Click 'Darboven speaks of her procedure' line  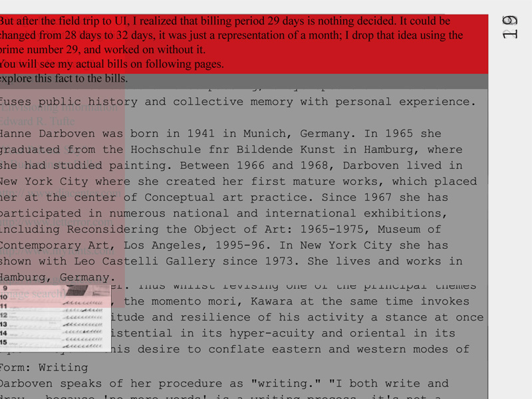click(x=223, y=384)
